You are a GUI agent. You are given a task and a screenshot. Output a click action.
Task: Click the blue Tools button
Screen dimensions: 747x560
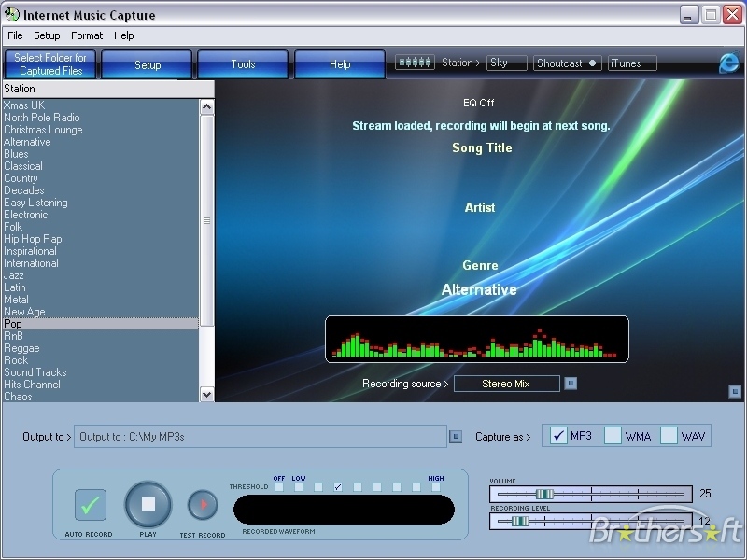[243, 64]
